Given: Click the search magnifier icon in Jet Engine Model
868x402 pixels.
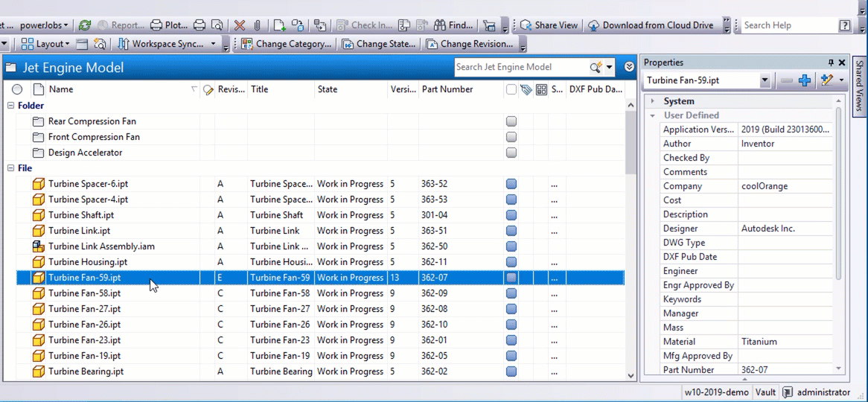Looking at the screenshot, I should click(596, 67).
